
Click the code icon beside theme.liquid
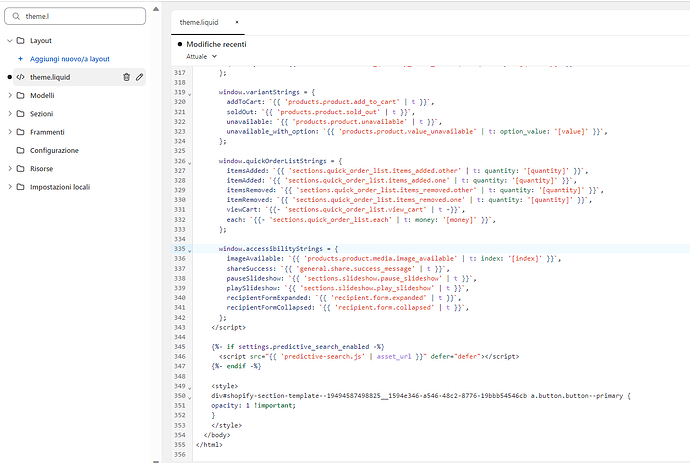20,77
